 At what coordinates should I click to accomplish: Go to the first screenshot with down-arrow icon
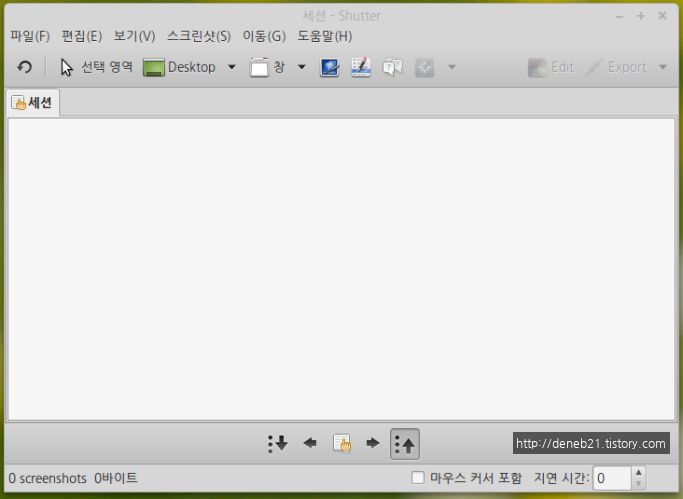(x=277, y=444)
